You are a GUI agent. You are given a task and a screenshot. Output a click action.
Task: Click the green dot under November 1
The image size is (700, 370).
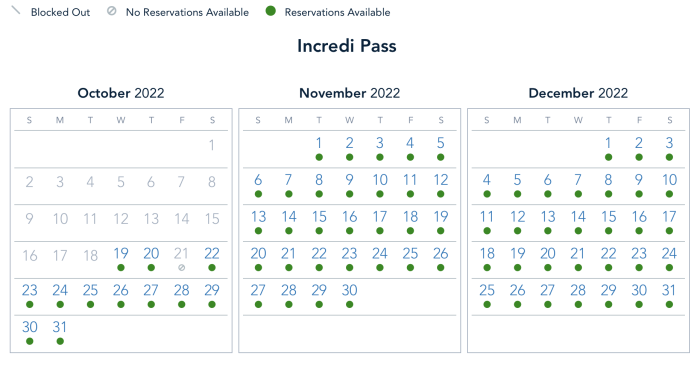(x=319, y=157)
